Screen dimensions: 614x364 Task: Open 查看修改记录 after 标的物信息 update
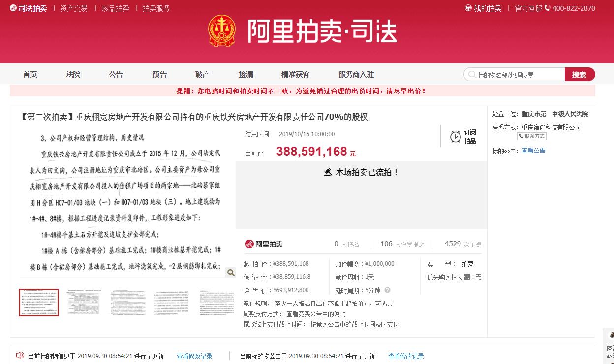pos(194,356)
